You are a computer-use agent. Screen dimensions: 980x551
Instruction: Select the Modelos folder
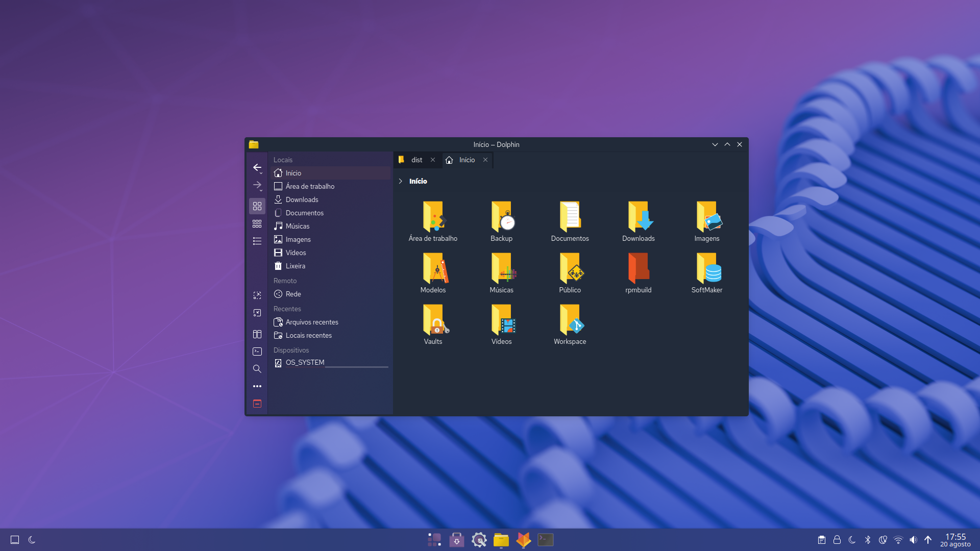tap(433, 273)
